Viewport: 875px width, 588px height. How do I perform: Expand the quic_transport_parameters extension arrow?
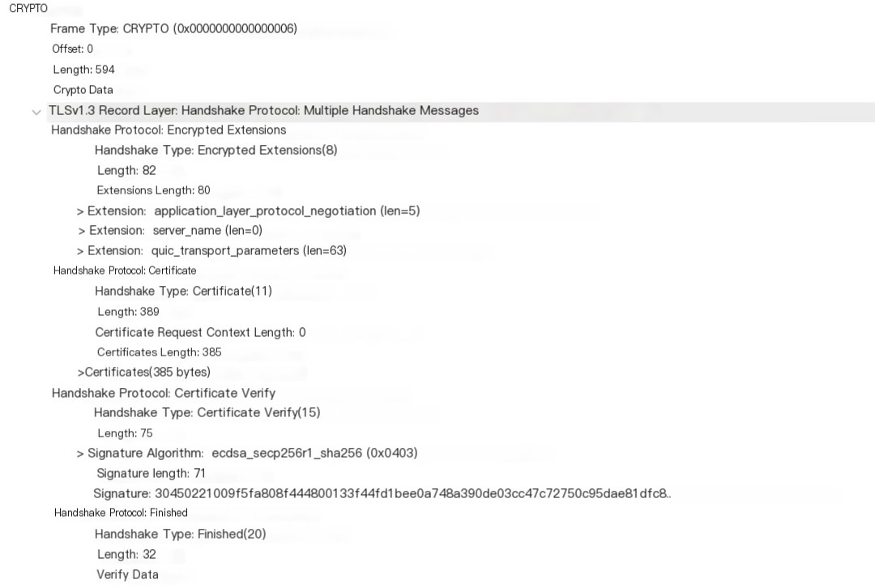pos(80,251)
